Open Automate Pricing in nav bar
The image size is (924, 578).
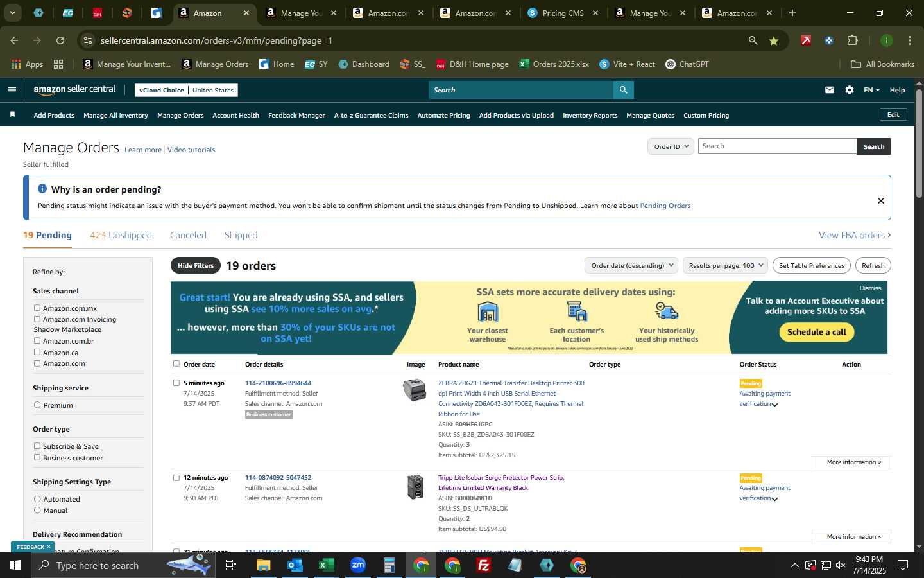click(443, 116)
